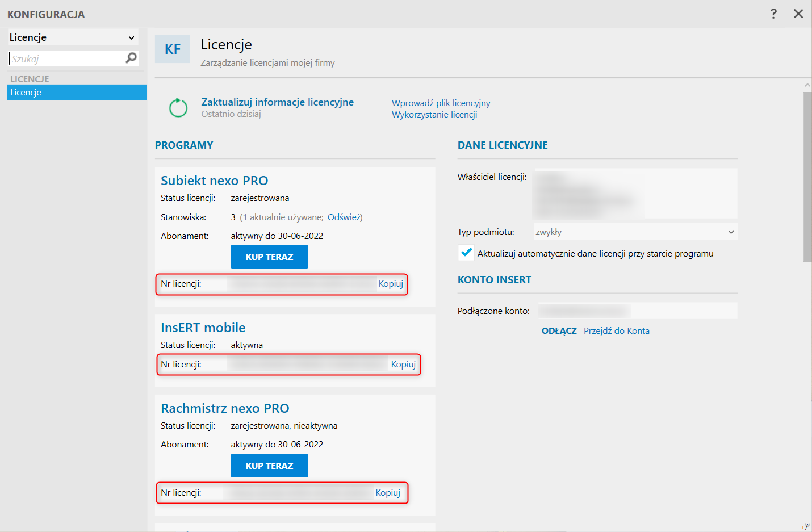This screenshot has width=812, height=532.
Task: Open the Typ podmiotu dropdown
Action: [635, 232]
